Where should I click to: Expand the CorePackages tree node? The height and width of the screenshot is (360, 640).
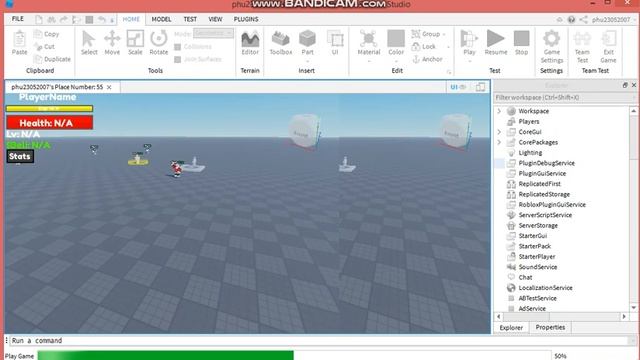coord(499,142)
